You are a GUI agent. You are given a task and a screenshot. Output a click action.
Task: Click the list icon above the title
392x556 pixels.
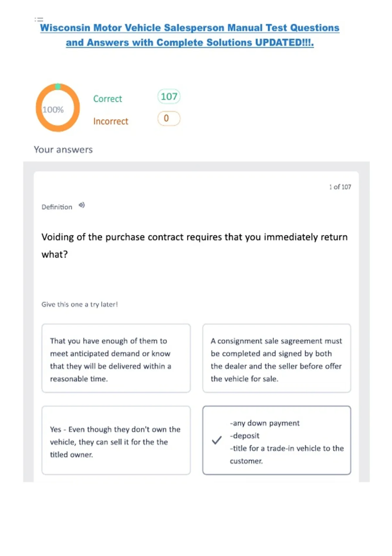[39, 19]
